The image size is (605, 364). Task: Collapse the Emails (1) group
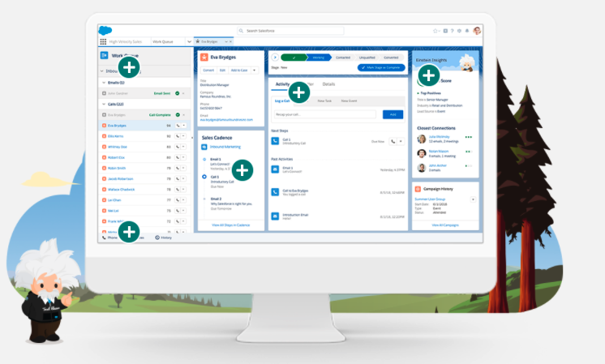click(x=104, y=83)
